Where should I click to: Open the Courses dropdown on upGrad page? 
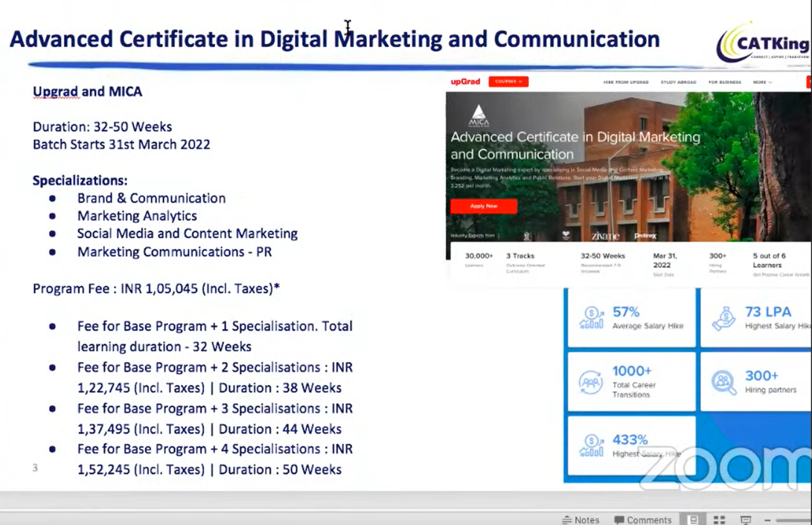(508, 82)
